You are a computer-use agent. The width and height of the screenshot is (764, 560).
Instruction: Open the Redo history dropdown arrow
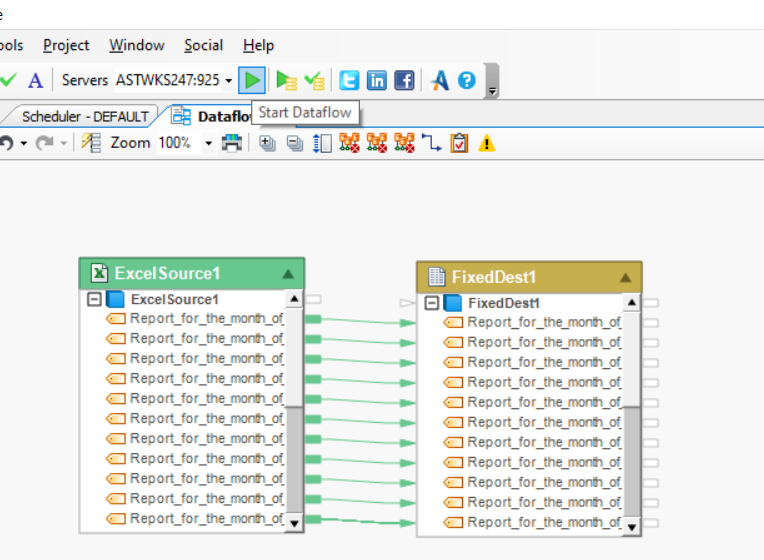pyautogui.click(x=63, y=143)
